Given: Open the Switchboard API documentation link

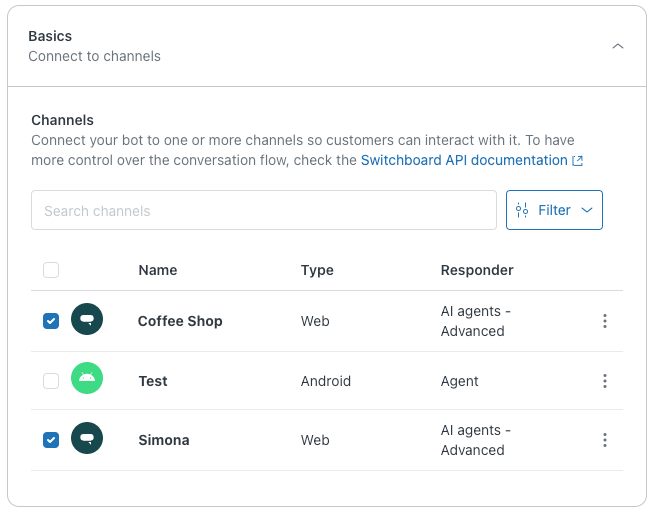Looking at the screenshot, I should [x=464, y=160].
